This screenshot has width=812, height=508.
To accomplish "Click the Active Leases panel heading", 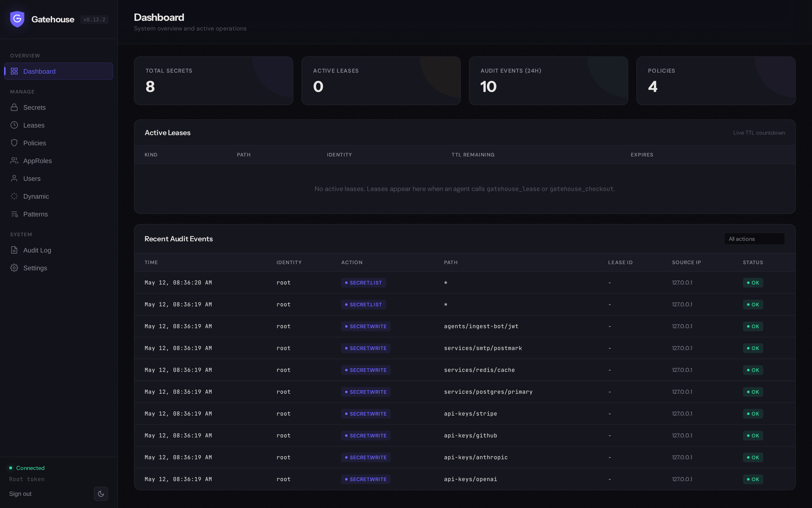I will point(167,133).
